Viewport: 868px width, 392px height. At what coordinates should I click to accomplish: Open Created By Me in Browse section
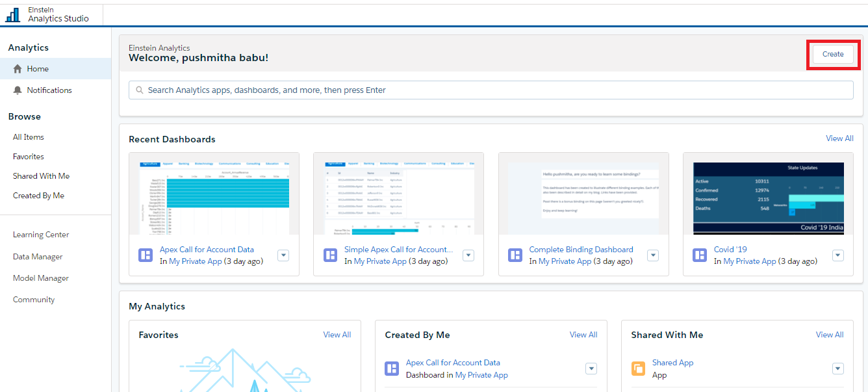tap(38, 196)
